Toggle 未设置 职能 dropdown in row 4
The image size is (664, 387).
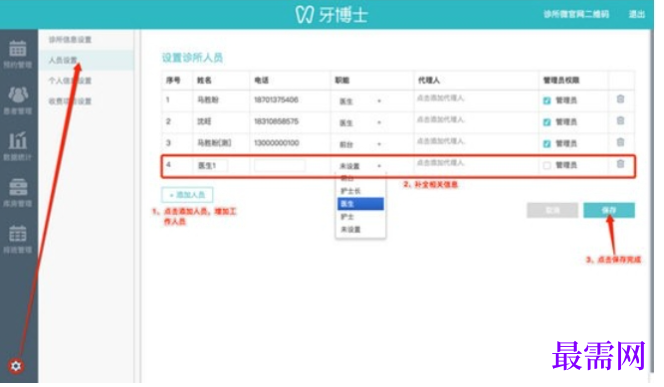coord(360,166)
